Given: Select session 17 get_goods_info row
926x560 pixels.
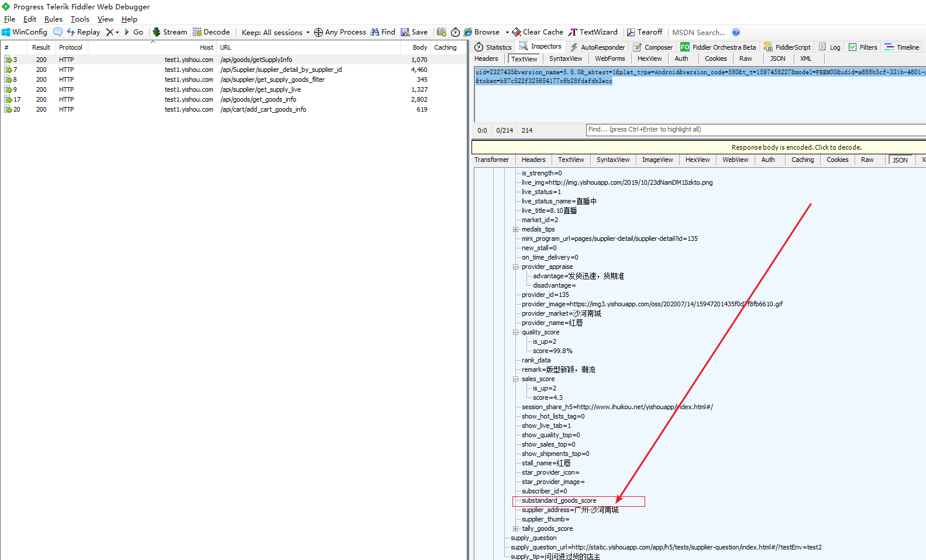Looking at the screenshot, I should pyautogui.click(x=234, y=99).
